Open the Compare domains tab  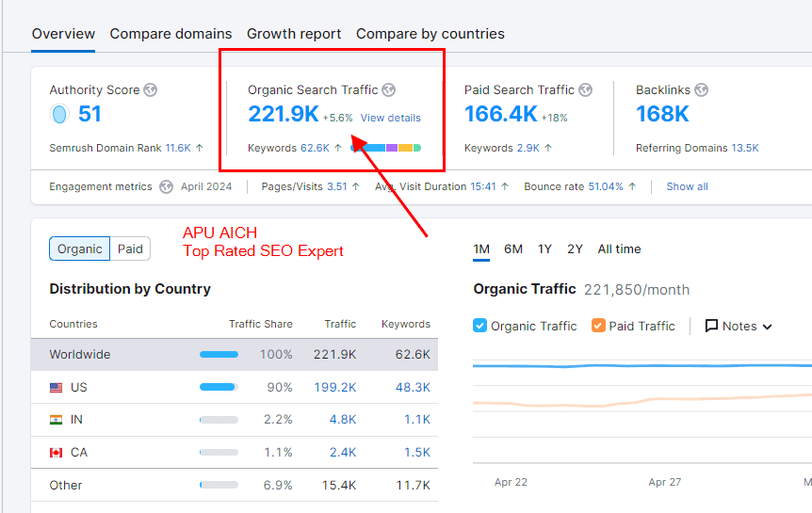(x=171, y=34)
